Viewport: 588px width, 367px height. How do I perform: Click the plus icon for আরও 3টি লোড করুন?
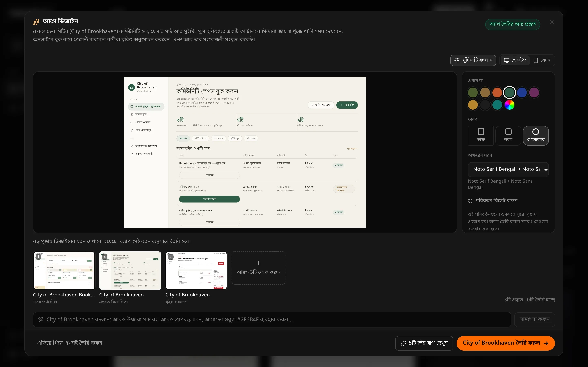[x=258, y=263]
